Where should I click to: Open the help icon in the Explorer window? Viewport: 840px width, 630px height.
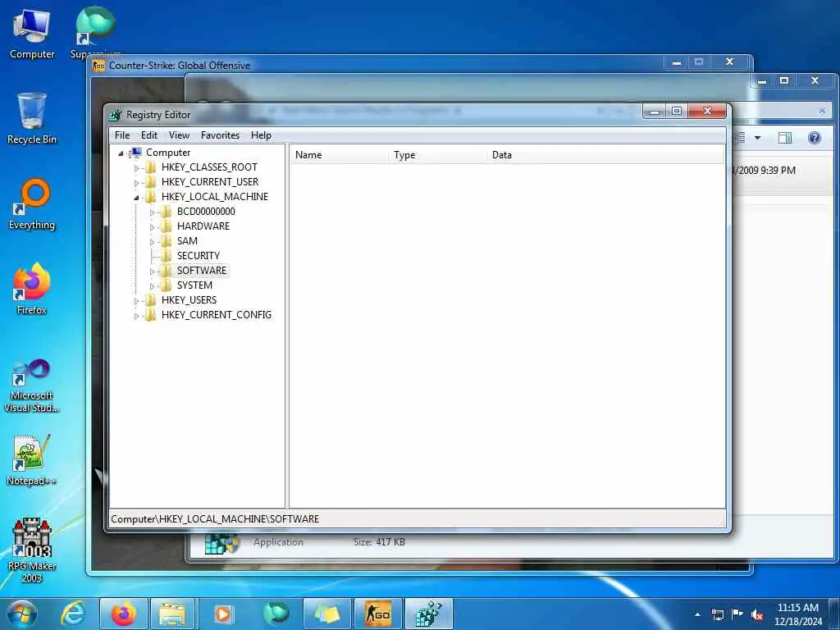click(x=815, y=138)
